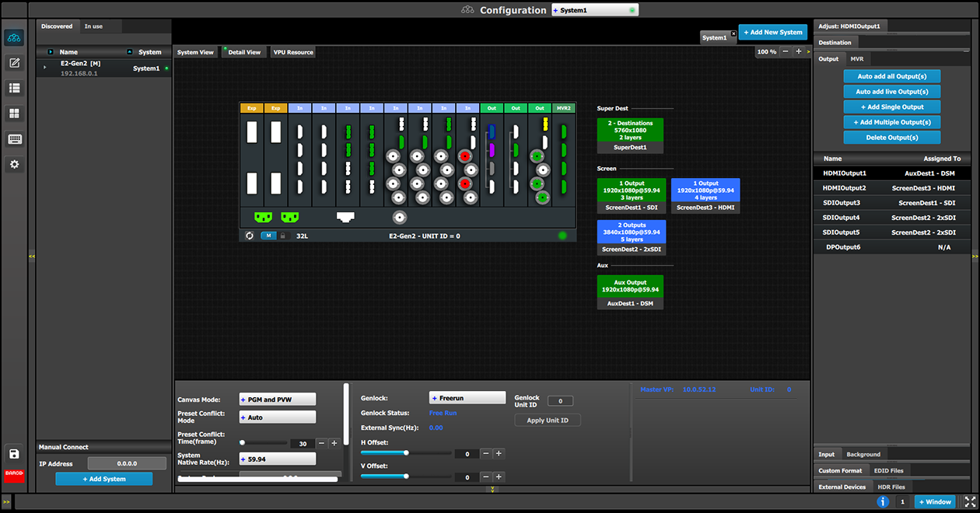This screenshot has height=513, width=980.
Task: Open the EDID Files tab
Action: coord(891,470)
